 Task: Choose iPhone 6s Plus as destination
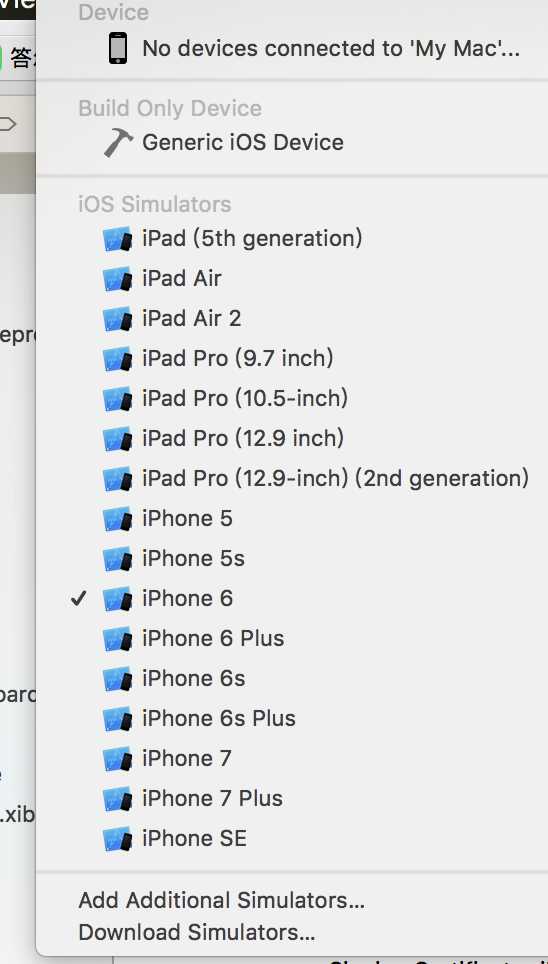(292, 718)
